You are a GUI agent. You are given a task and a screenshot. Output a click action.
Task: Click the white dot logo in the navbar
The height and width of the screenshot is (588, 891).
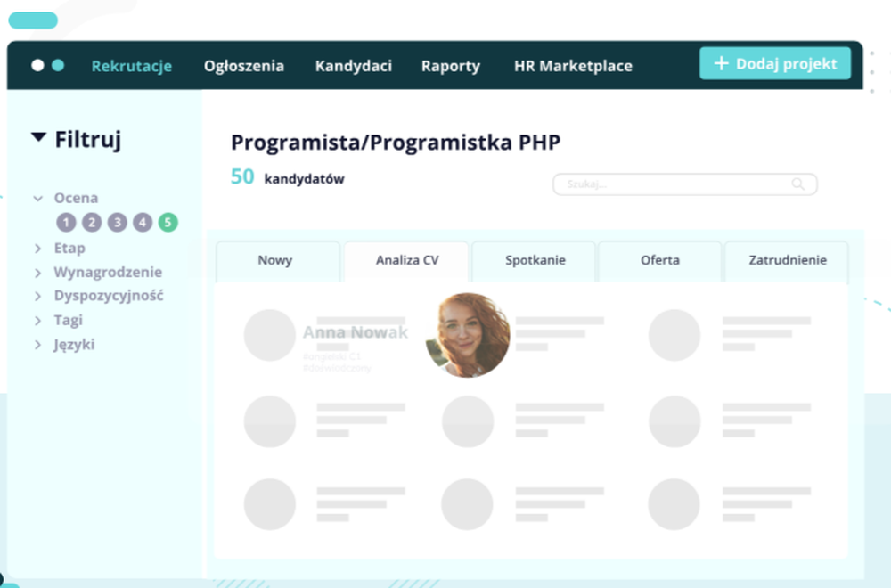(x=37, y=65)
